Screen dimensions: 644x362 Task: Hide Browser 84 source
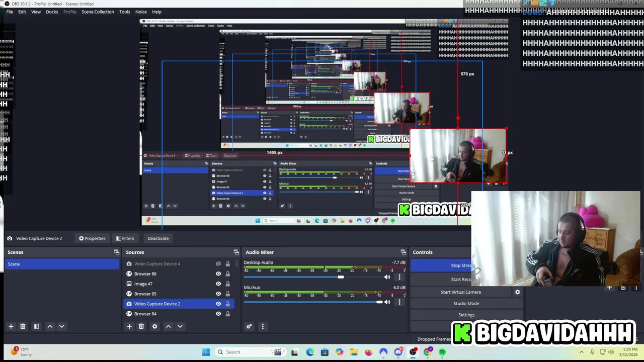[218, 314]
